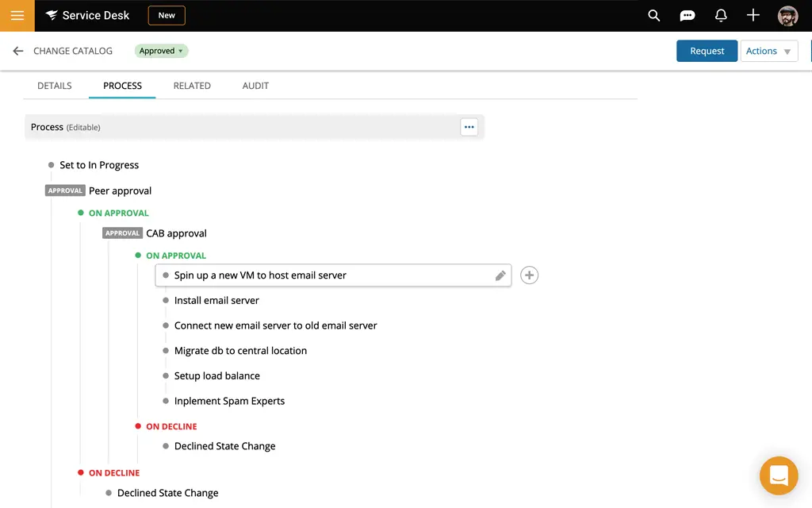Go back using the left arrow icon

(x=17, y=51)
